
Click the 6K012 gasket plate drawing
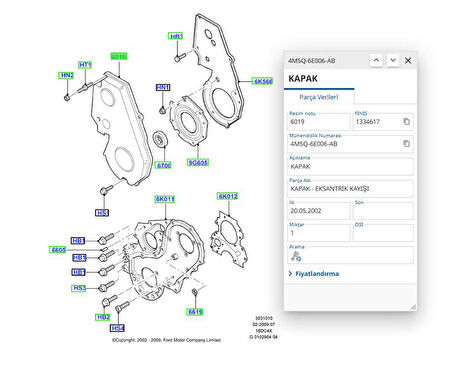point(229,238)
